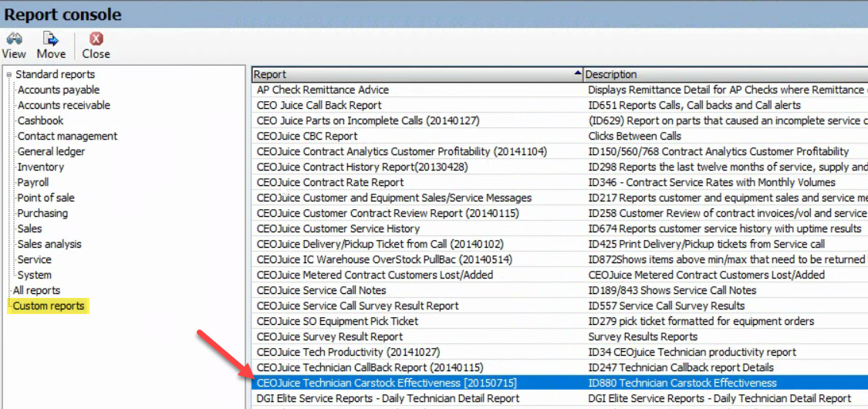Select CEOJuice Tech Productivity report
The width and height of the screenshot is (868, 409).
348,352
